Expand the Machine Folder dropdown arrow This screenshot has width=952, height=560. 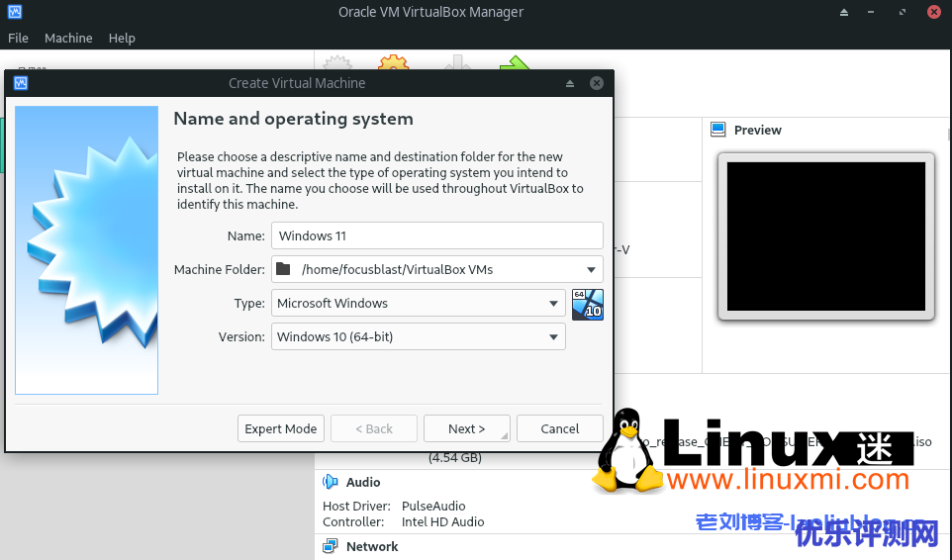click(x=591, y=269)
